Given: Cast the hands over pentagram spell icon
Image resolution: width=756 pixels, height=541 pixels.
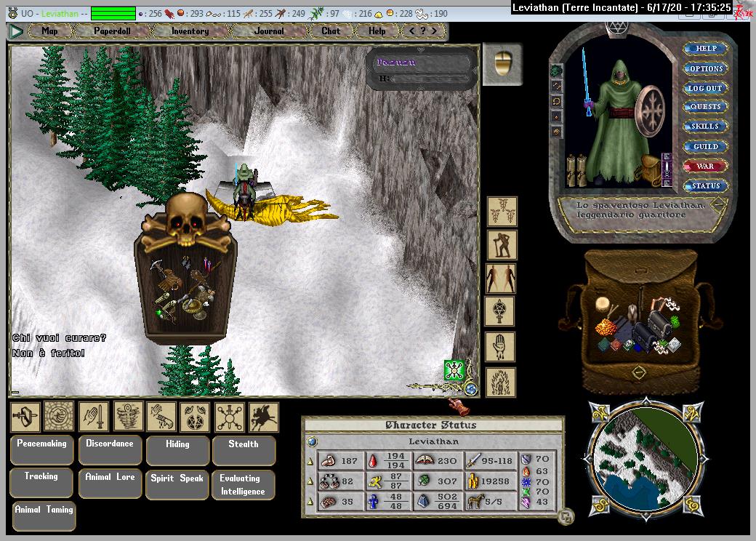Looking at the screenshot, I should (x=195, y=417).
